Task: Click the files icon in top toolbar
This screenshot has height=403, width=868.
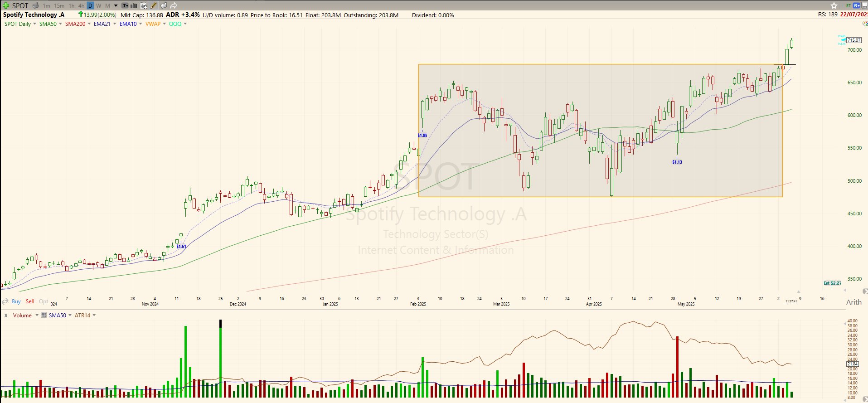Action: click(x=164, y=6)
